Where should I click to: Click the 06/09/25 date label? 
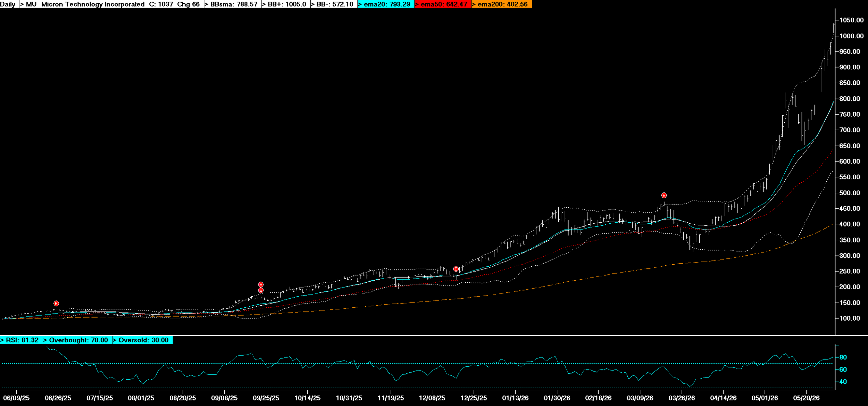(16, 398)
